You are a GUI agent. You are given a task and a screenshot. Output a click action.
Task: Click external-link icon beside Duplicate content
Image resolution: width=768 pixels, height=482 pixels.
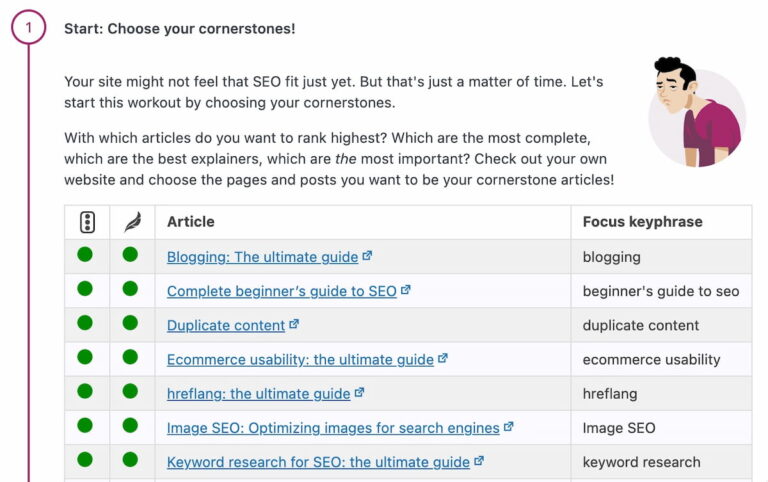click(x=294, y=324)
